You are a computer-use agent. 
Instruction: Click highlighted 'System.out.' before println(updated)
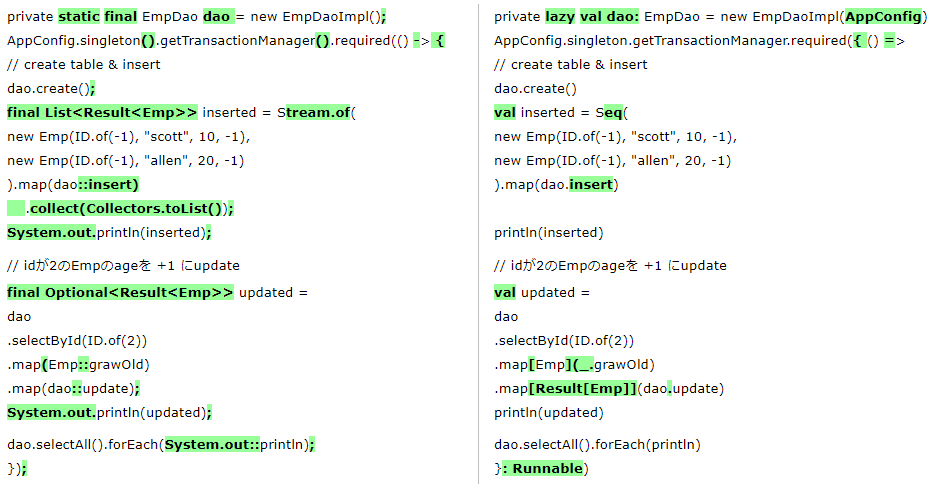pos(51,412)
